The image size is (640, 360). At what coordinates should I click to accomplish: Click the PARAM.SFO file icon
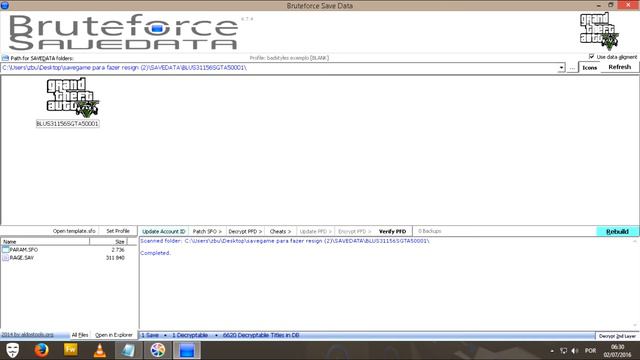pyautogui.click(x=5, y=249)
